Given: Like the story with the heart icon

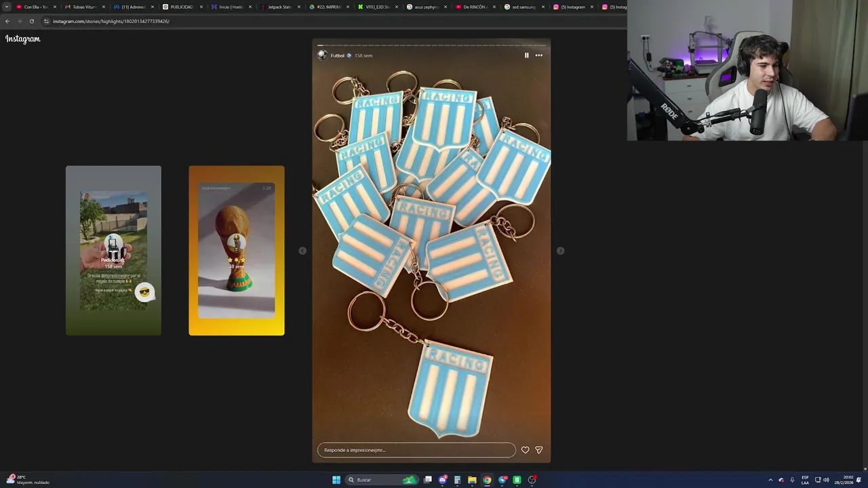Looking at the screenshot, I should click(525, 450).
